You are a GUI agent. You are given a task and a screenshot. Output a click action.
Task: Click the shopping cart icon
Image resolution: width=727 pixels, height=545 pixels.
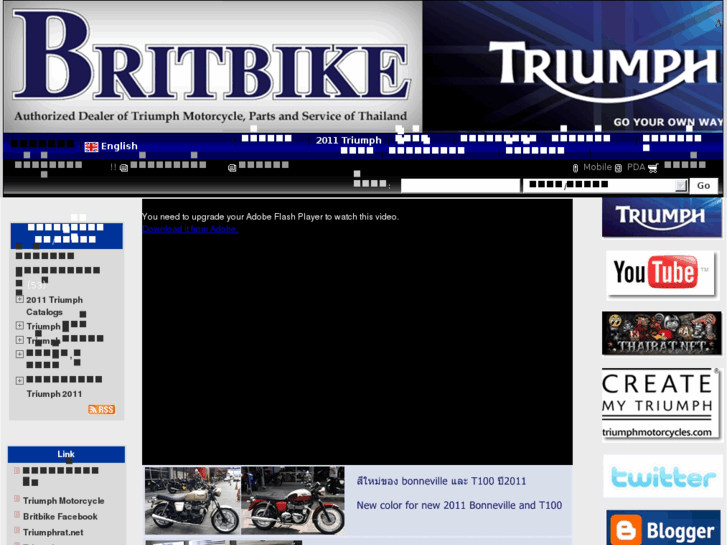[x=653, y=168]
